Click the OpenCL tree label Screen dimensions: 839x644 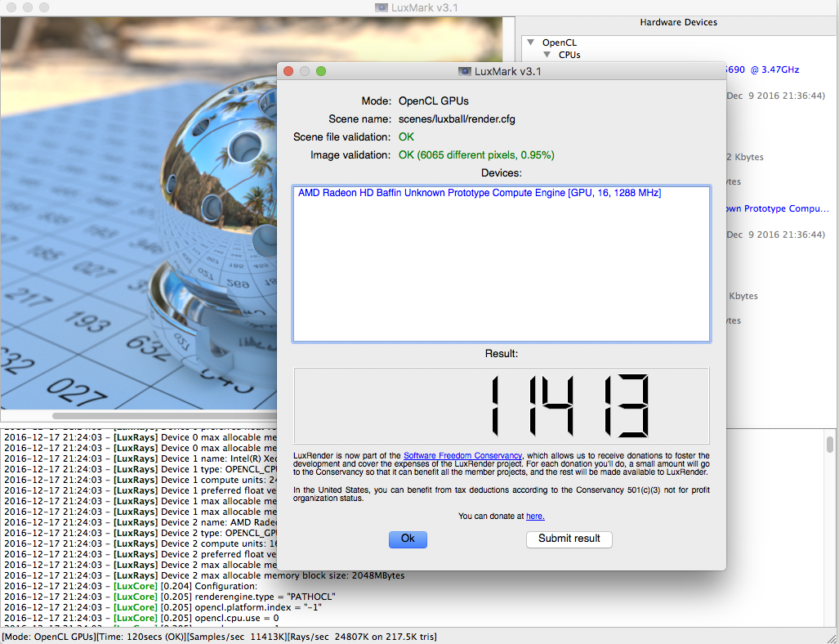(559, 42)
